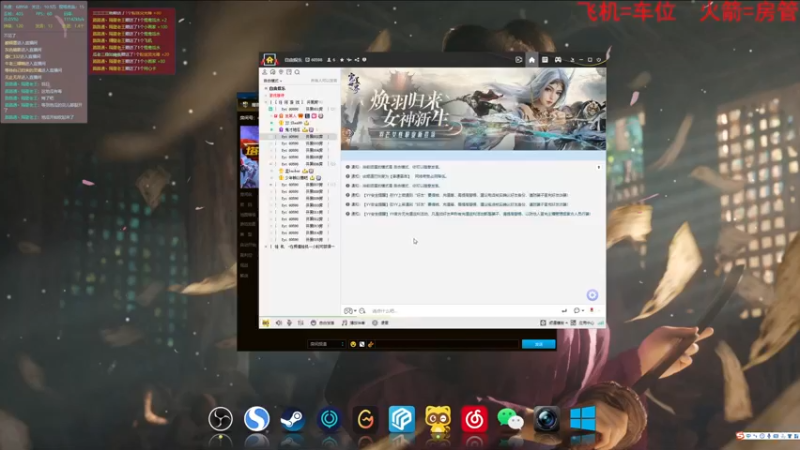Click the blue send button in back window
This screenshot has height=450, width=800.
coord(538,344)
